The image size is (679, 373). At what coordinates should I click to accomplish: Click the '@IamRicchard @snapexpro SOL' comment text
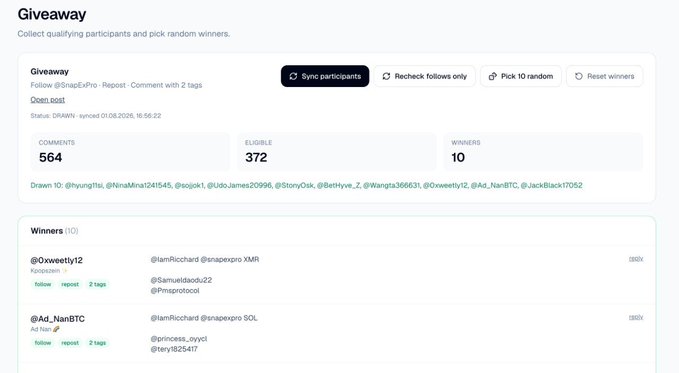pyautogui.click(x=204, y=318)
